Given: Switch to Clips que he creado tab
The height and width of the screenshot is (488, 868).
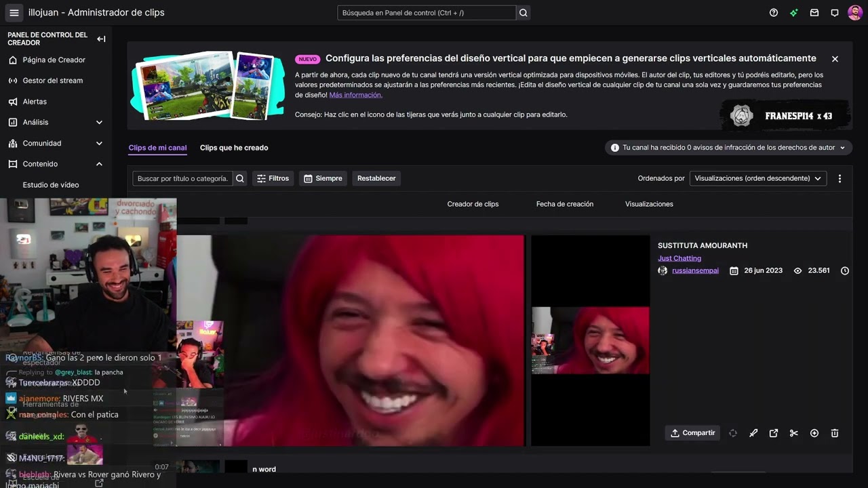Looking at the screenshot, I should (x=234, y=148).
